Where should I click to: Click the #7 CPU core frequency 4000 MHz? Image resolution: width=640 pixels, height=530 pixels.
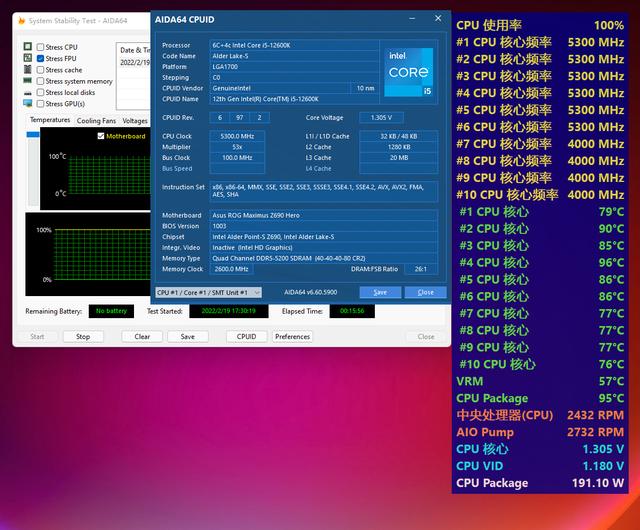540,144
